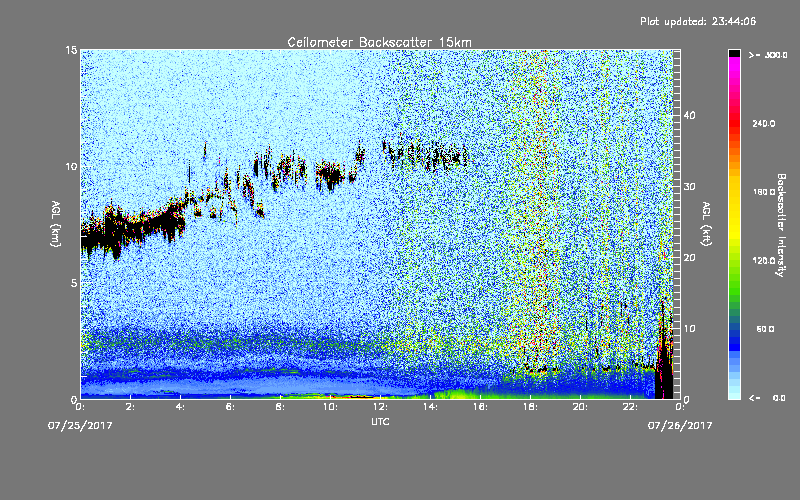Click the dark blue section of the colorbar
This screenshot has height=500, width=800.
(734, 340)
